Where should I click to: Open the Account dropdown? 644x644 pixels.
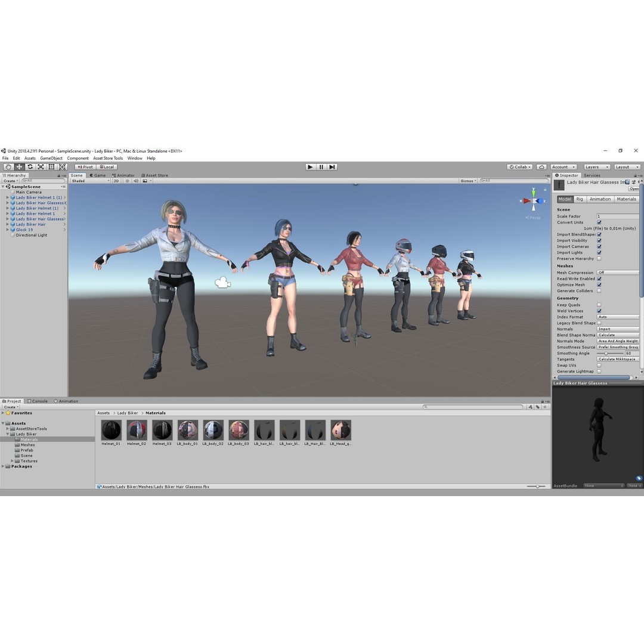pyautogui.click(x=563, y=167)
